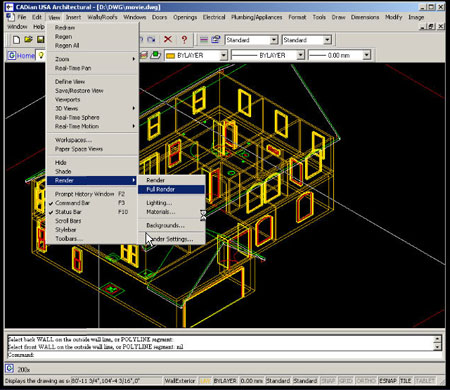
Task: Click the red X delete icon
Action: [168, 40]
